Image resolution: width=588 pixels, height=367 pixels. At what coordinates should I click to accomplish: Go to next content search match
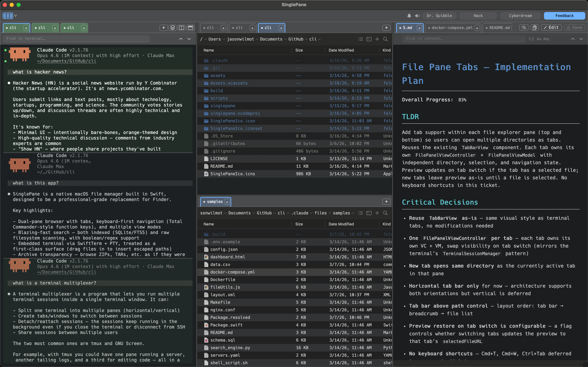581,39
